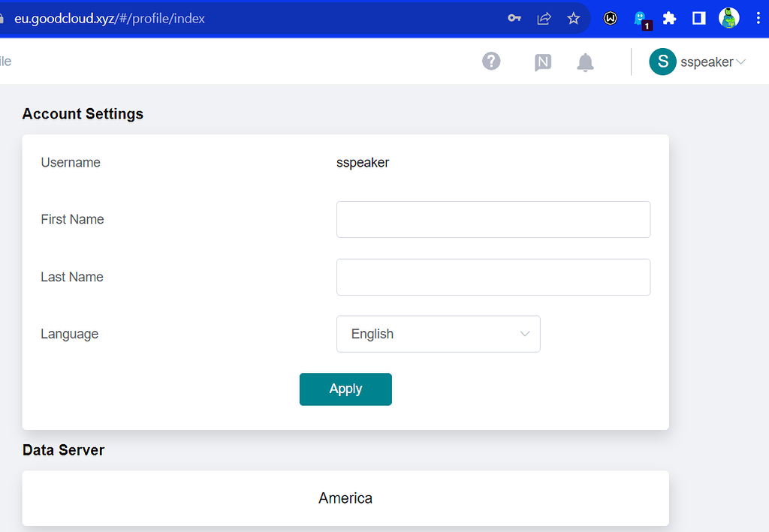The height and width of the screenshot is (532, 769).
Task: Click the teal S user avatar
Action: (662, 62)
